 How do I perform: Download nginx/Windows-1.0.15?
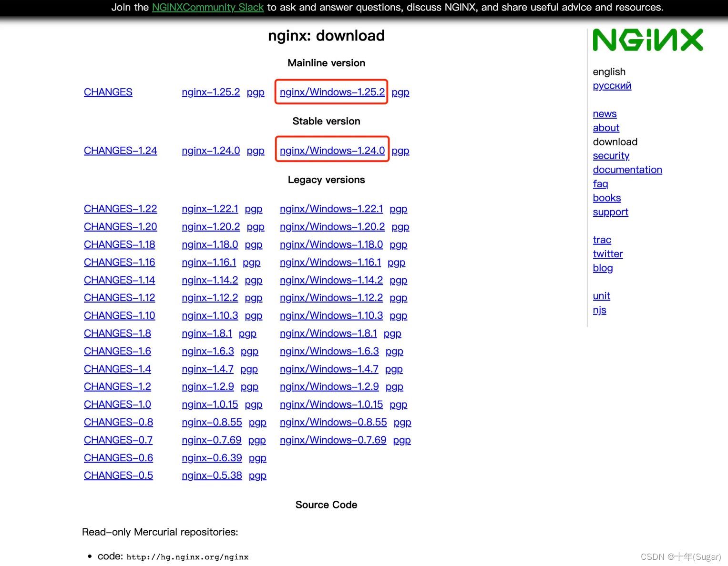[x=331, y=404]
